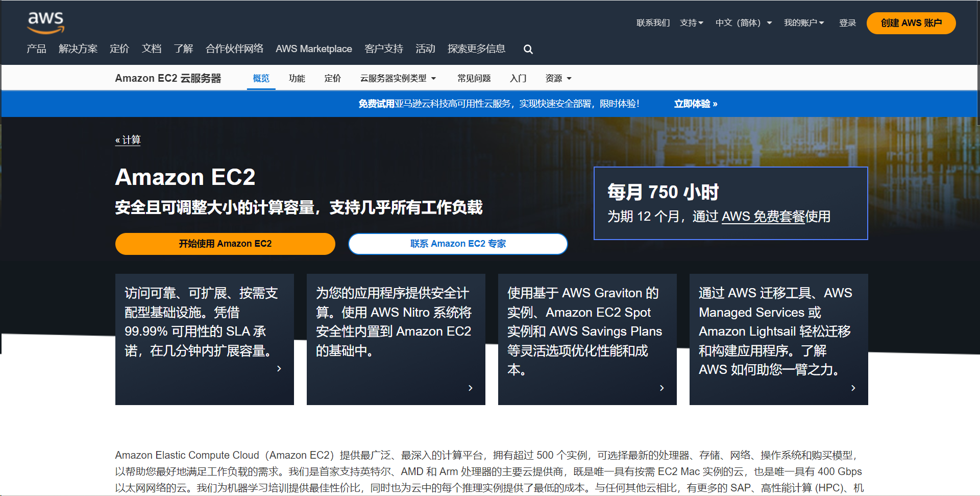The image size is (980, 496).
Task: Click 开始使用 Amazon EC2 button
Action: click(x=225, y=244)
